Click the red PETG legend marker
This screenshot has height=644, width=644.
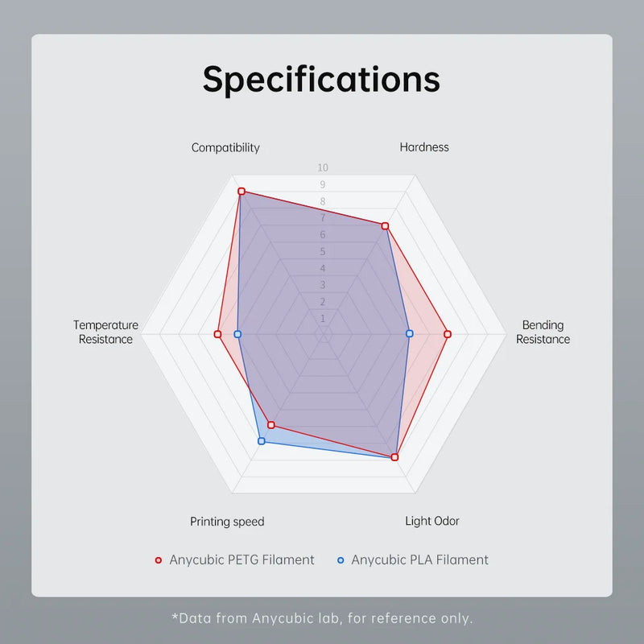(159, 560)
